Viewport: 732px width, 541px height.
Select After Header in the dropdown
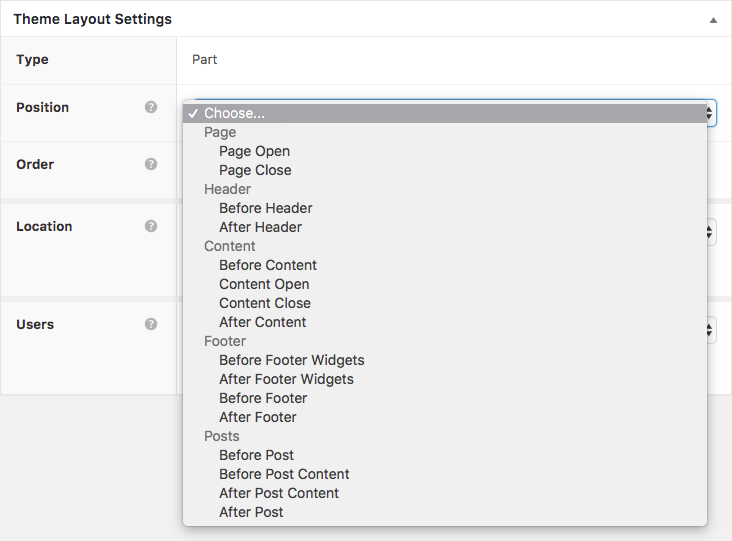tap(260, 227)
